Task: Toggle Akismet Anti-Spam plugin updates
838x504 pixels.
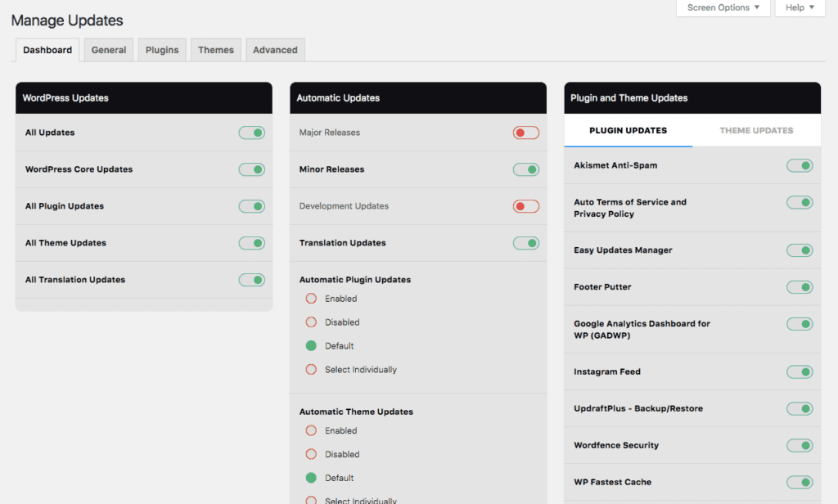Action: pos(800,166)
